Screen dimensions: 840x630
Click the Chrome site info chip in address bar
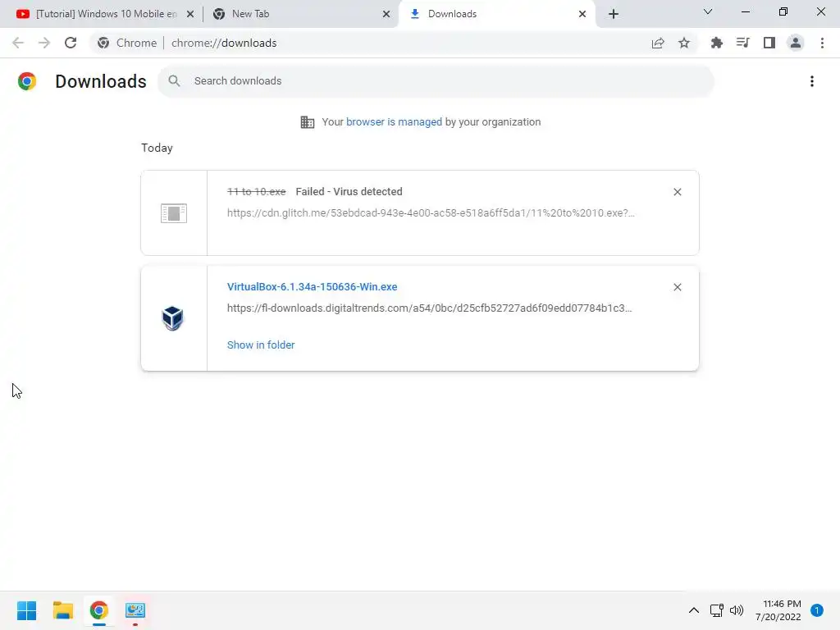click(127, 43)
